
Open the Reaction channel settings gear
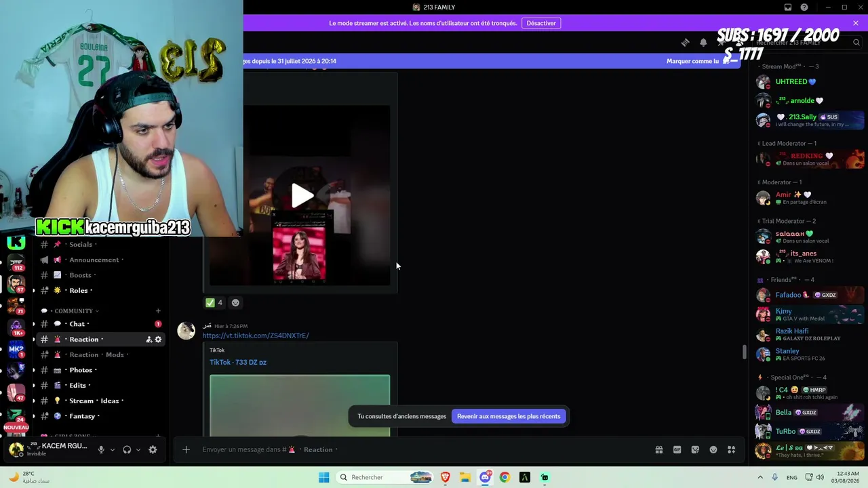(x=158, y=340)
